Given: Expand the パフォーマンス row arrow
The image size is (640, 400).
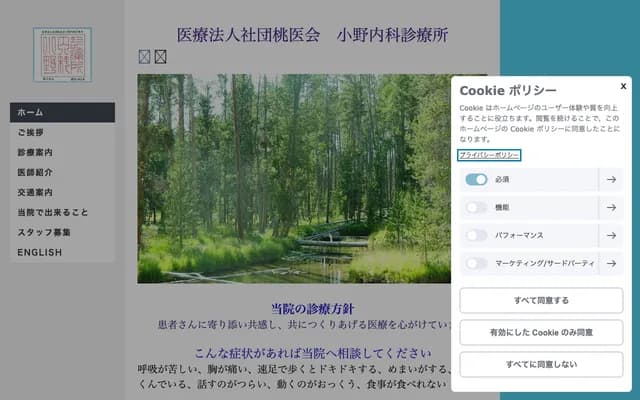Looking at the screenshot, I should pyautogui.click(x=610, y=236).
